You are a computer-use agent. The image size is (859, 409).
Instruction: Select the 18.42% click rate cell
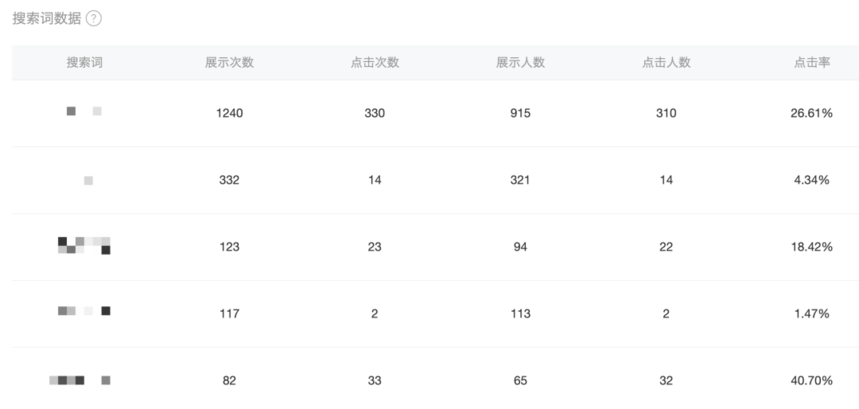tap(812, 247)
